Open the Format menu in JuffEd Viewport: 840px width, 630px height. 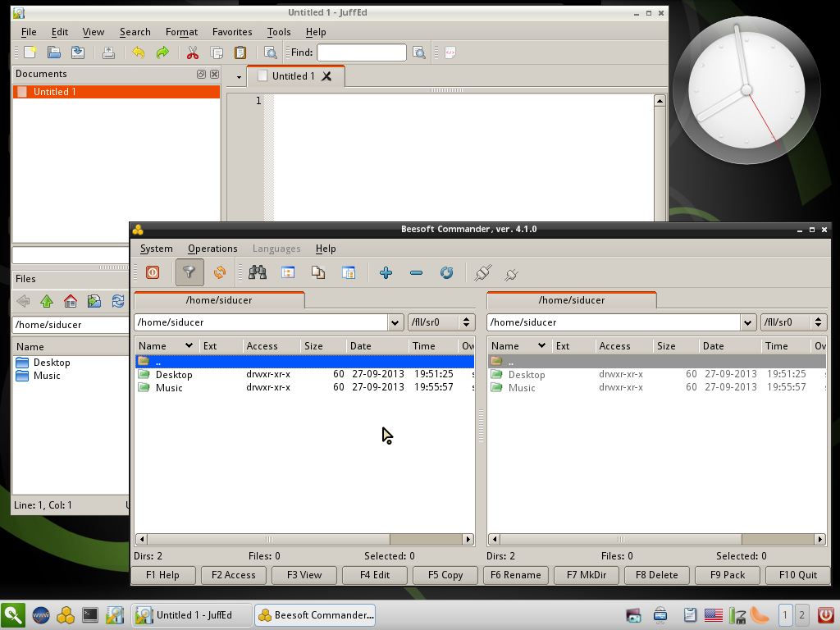click(181, 32)
